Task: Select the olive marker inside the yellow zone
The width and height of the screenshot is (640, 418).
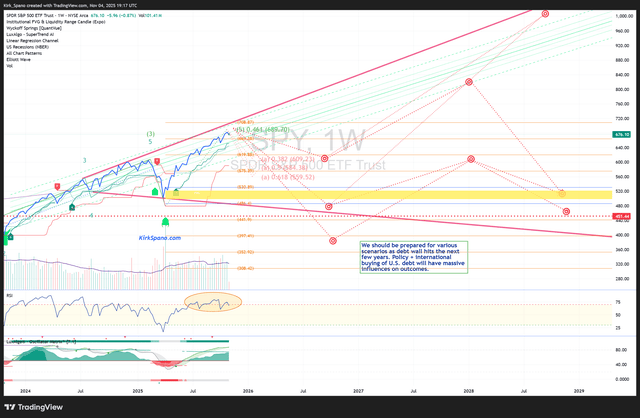Action: point(176,192)
